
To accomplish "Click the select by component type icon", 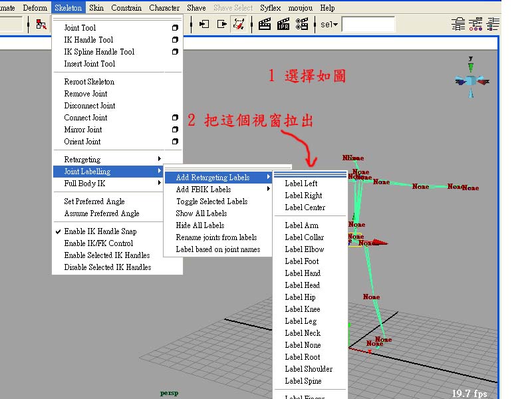I will click(41, 24).
